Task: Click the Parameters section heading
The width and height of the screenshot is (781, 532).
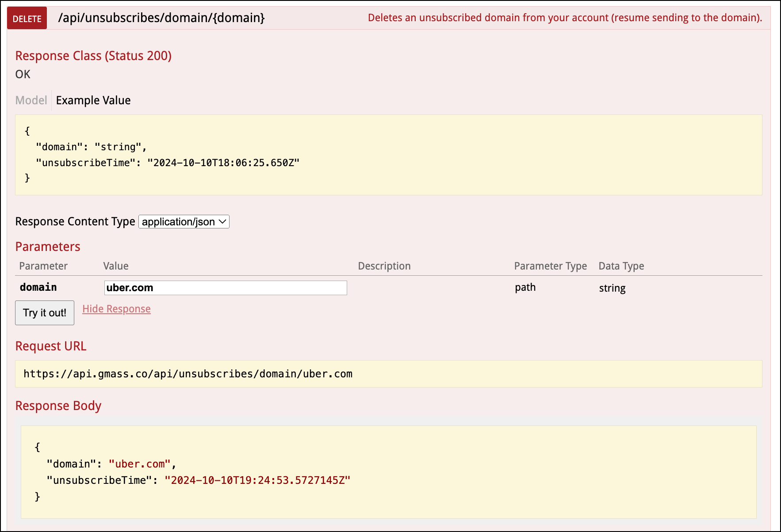Action: point(48,247)
